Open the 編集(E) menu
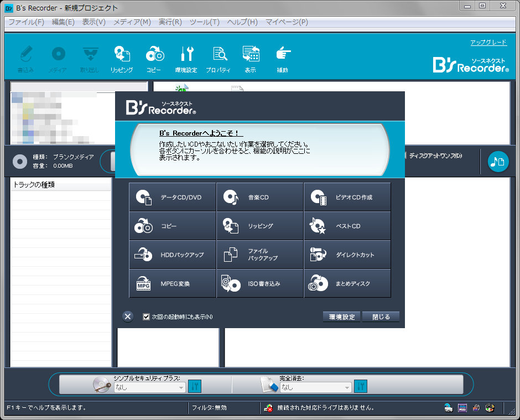The width and height of the screenshot is (520, 420). [x=63, y=22]
